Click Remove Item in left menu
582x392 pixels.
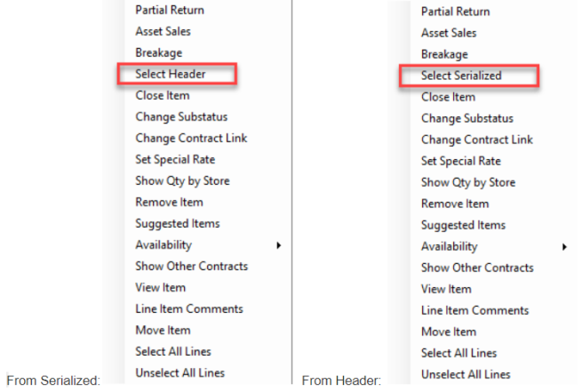pyautogui.click(x=169, y=202)
